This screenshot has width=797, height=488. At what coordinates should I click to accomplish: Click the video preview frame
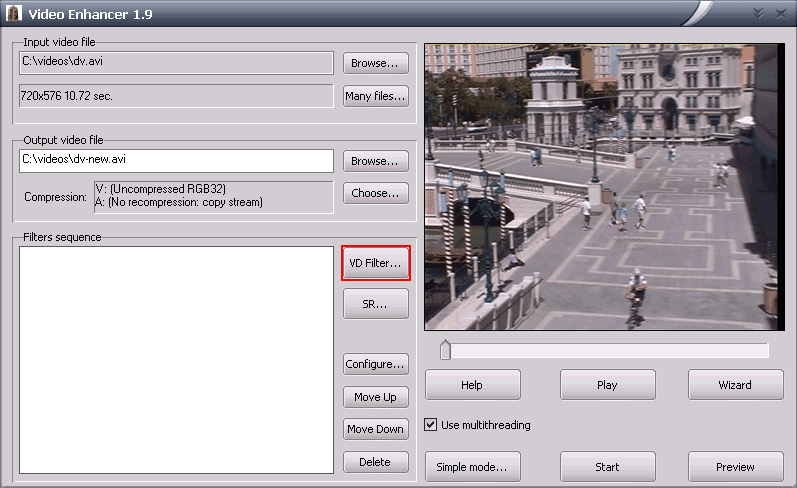604,187
